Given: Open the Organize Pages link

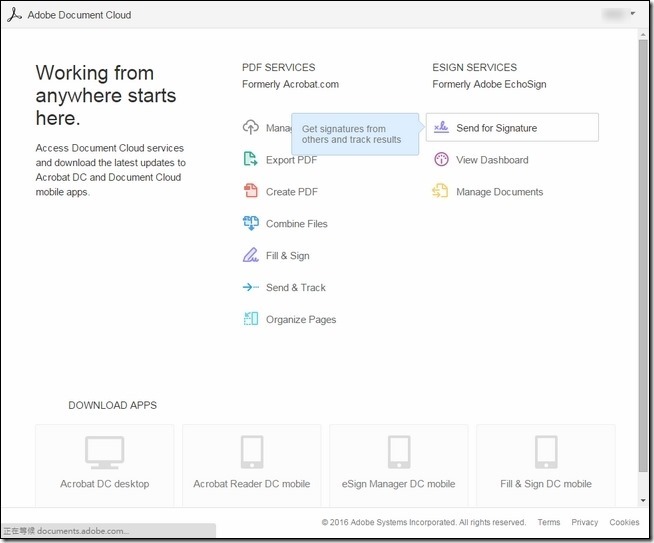Looking at the screenshot, I should tap(301, 320).
